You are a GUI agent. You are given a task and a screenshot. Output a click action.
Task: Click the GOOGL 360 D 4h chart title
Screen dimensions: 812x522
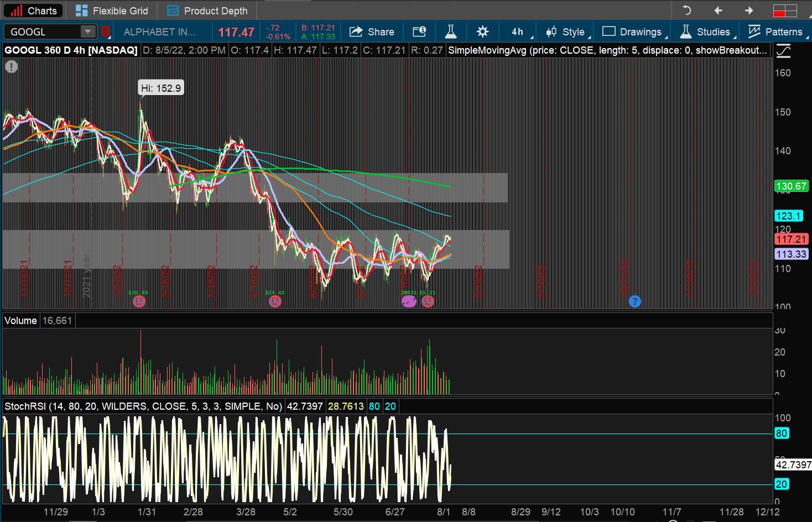tap(71, 50)
